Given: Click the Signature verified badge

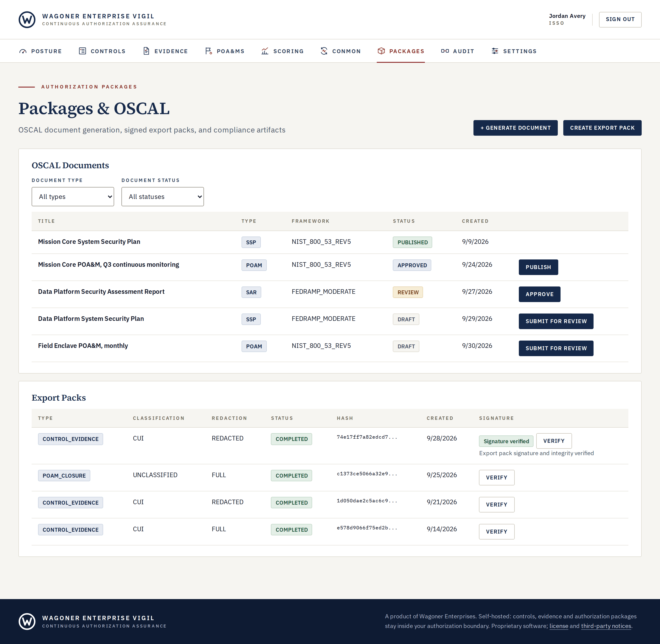Looking at the screenshot, I should click(506, 441).
